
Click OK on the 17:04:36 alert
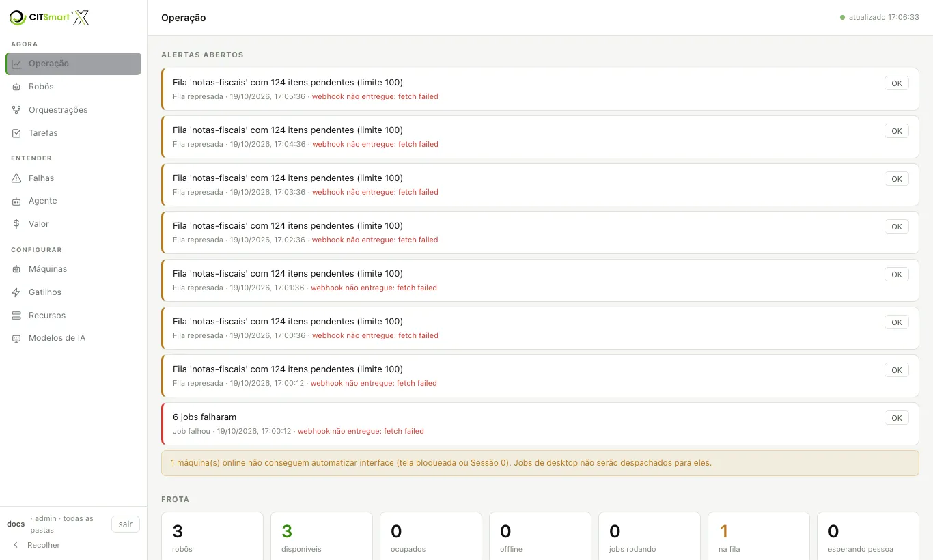pos(897,131)
